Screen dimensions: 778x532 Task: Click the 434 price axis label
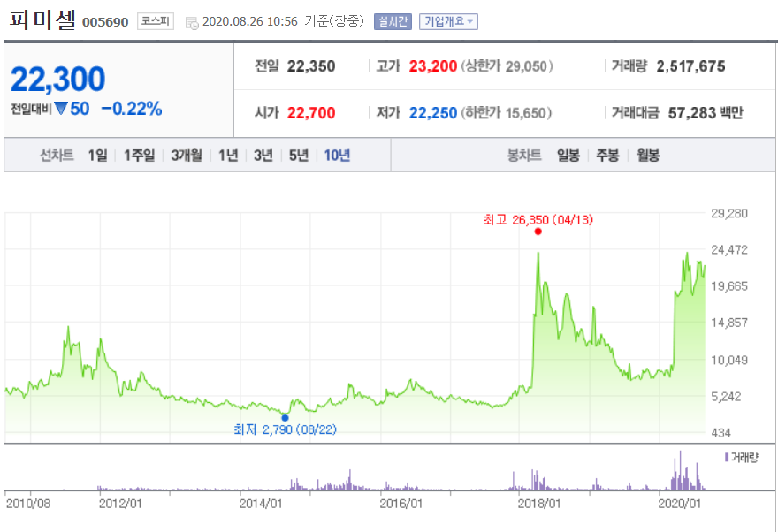pos(721,433)
